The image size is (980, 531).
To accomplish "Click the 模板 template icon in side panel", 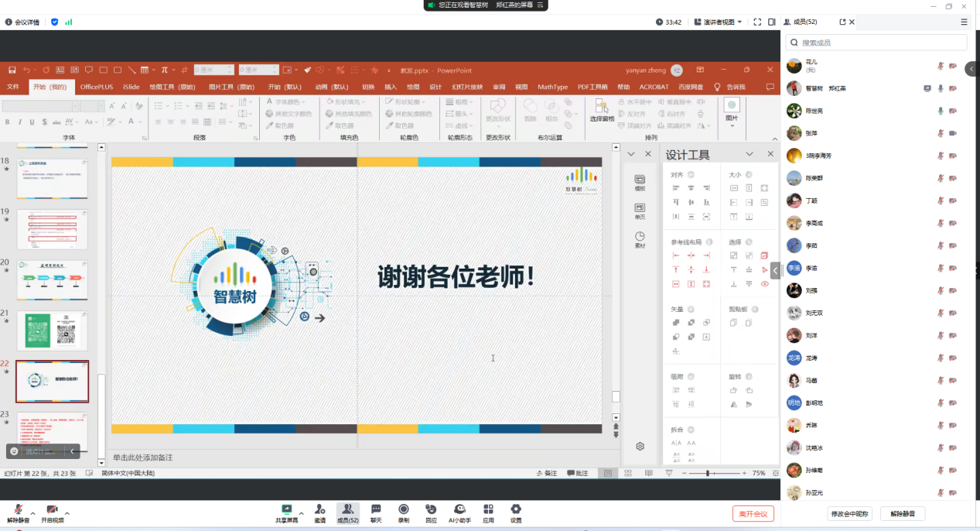I will (x=640, y=180).
